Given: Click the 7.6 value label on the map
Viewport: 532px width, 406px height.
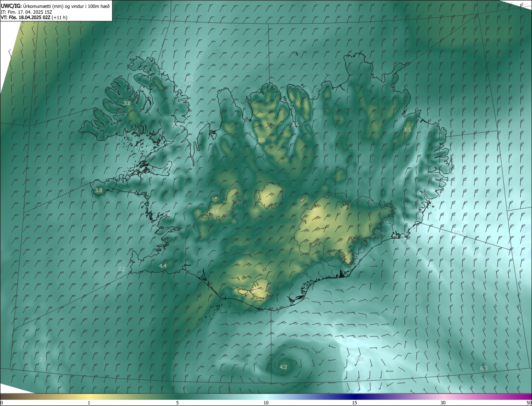Looking at the screenshot, I should click(295, 125).
